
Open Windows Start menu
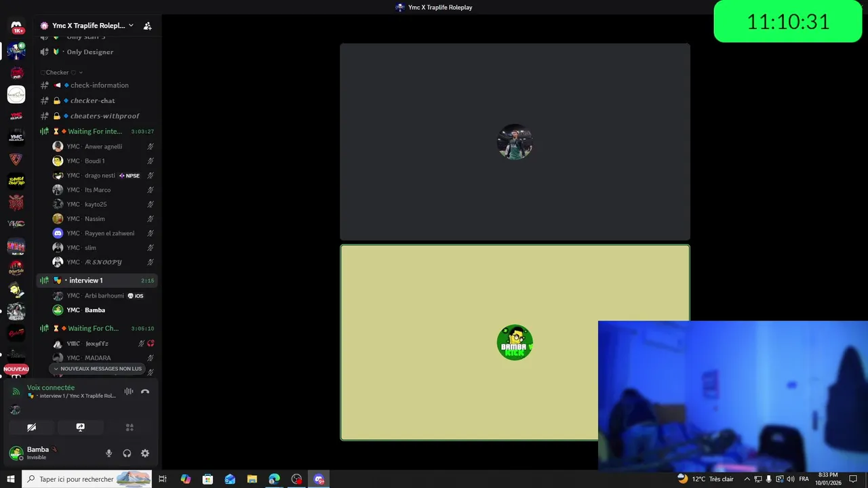(x=10, y=479)
